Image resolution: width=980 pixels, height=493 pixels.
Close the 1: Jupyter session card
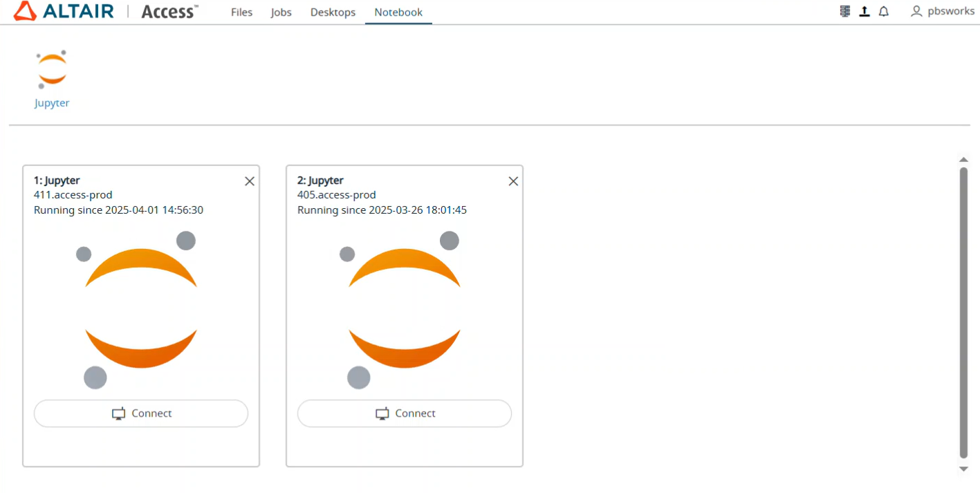(x=250, y=181)
